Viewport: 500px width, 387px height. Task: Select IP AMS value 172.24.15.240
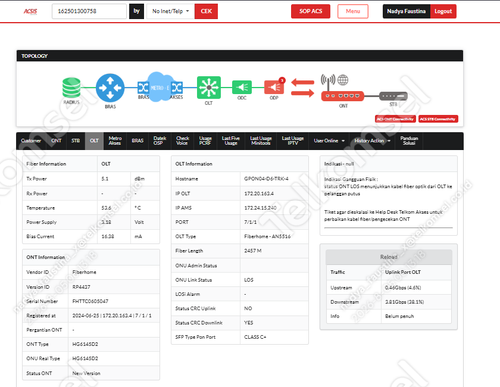260,208
